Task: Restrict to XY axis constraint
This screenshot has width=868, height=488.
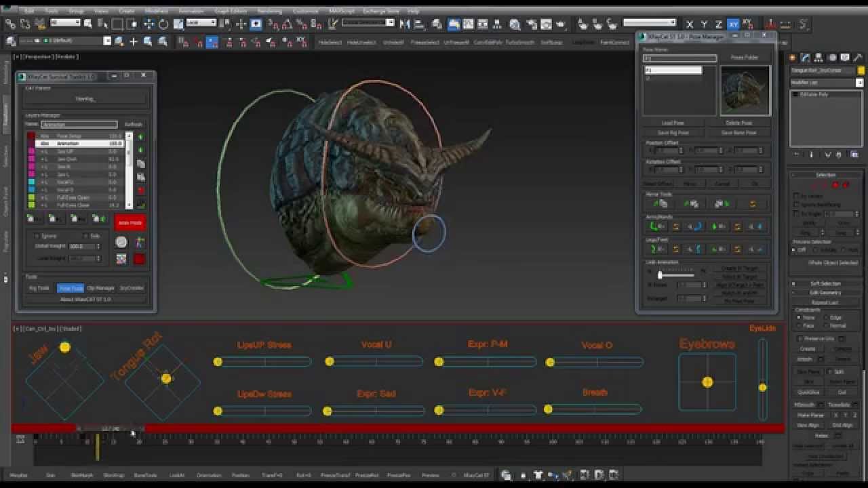Action: coord(733,24)
